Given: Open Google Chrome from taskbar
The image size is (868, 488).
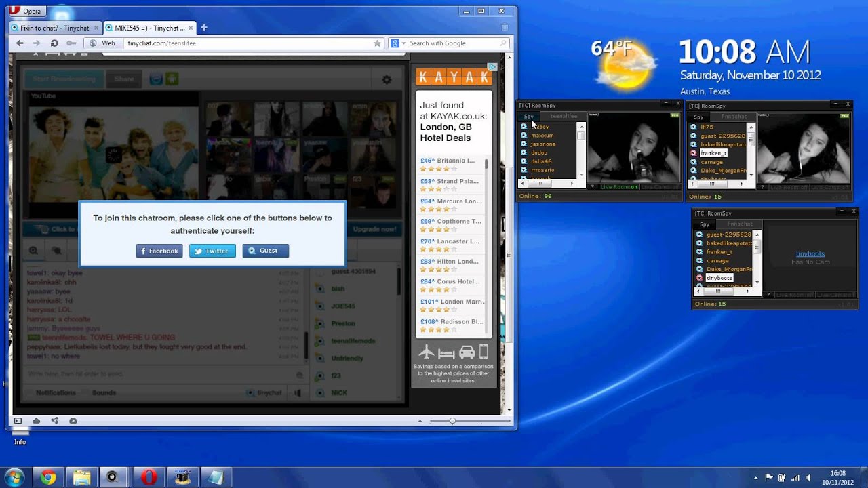Looking at the screenshot, I should tap(47, 478).
